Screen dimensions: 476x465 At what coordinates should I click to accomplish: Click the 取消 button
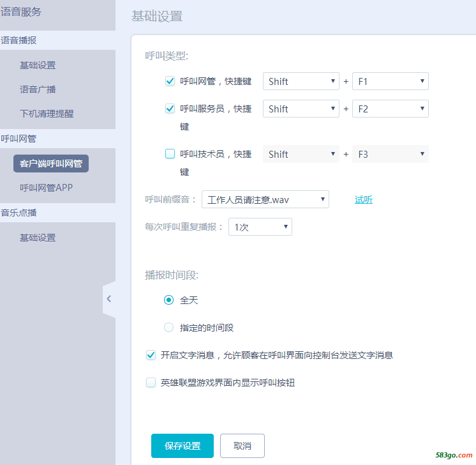click(x=242, y=446)
